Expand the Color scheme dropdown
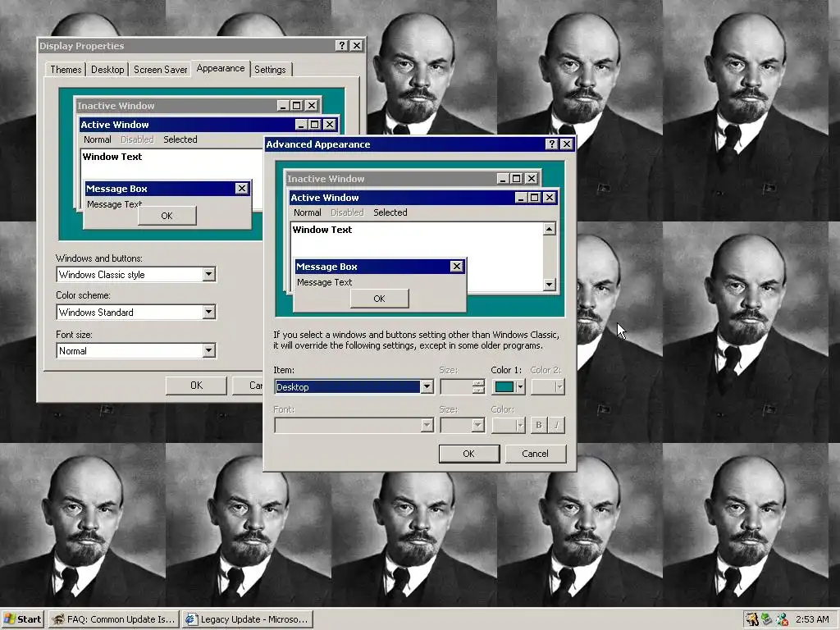Image resolution: width=840 pixels, height=630 pixels. point(209,312)
